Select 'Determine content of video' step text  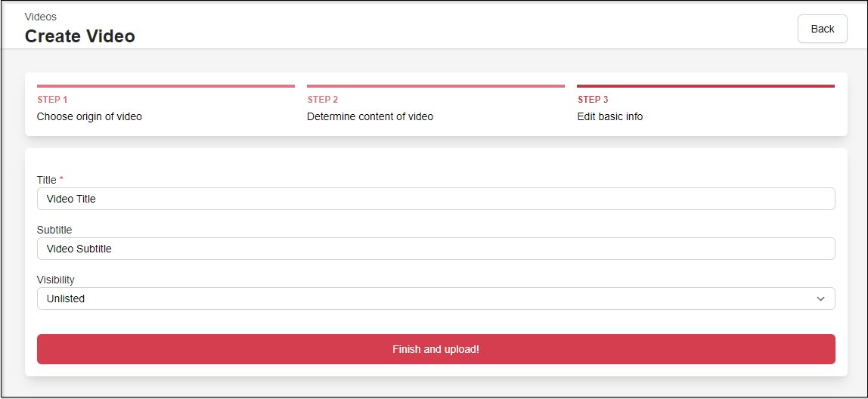pyautogui.click(x=370, y=116)
